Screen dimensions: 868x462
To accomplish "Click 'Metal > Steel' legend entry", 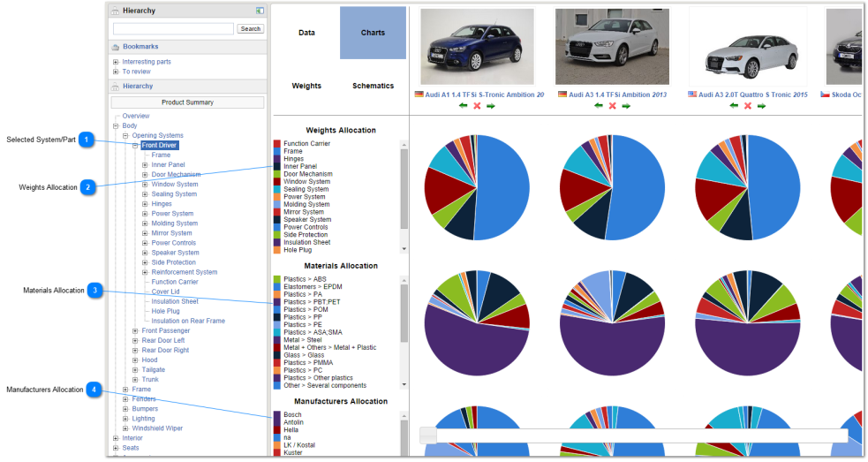I will 303,340.
